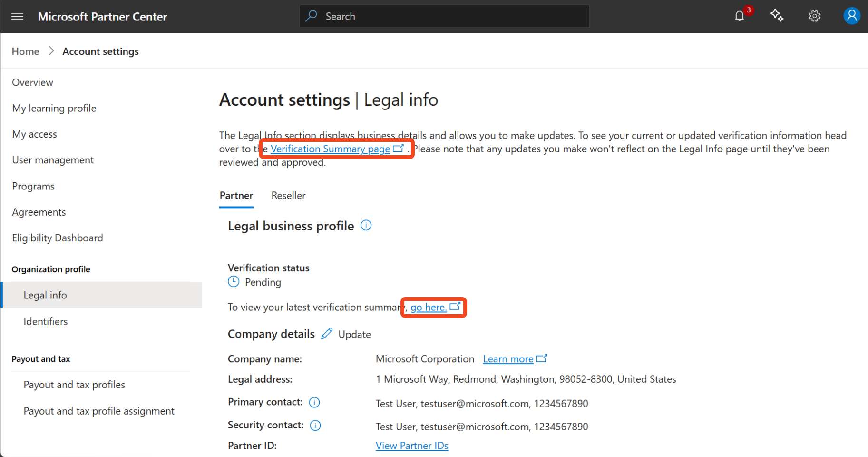Open the View Partner IDs link
This screenshot has height=457, width=868.
(x=412, y=446)
